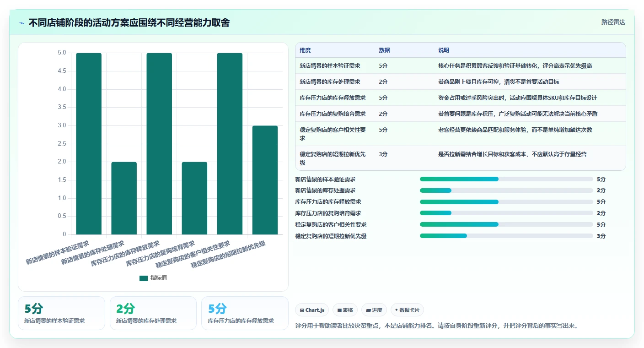Click the chart bar for 库存压力店的库存释放需求
The height and width of the screenshot is (348, 644).
[159, 144]
